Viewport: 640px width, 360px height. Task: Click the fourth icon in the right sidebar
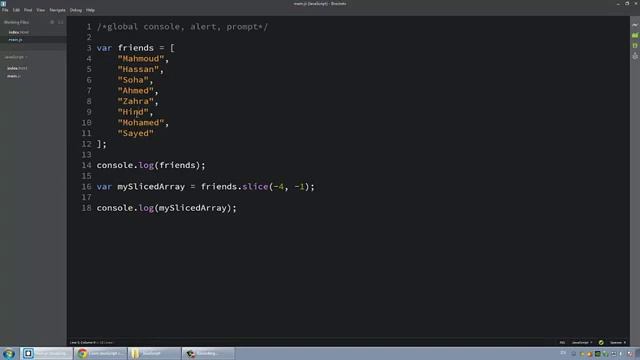pyautogui.click(x=635, y=56)
